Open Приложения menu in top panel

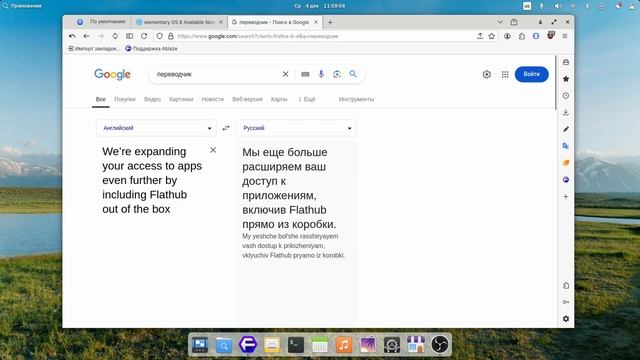pos(22,6)
